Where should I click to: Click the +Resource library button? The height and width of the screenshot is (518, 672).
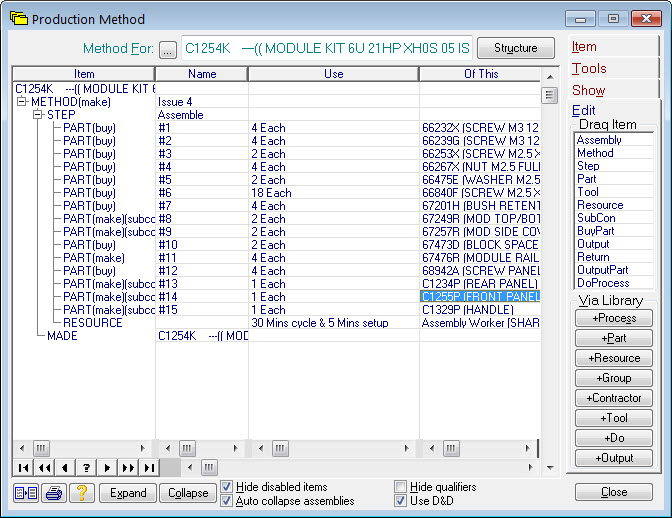[x=614, y=358]
